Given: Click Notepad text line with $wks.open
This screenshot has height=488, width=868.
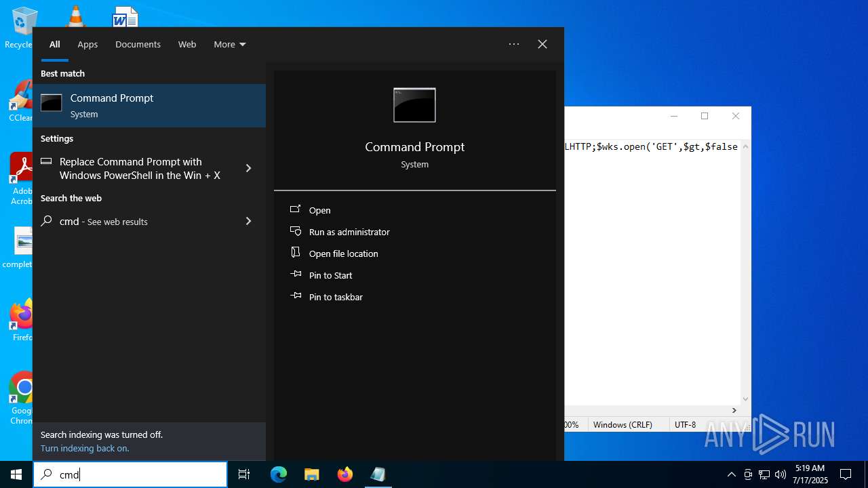Looking at the screenshot, I should (651, 146).
